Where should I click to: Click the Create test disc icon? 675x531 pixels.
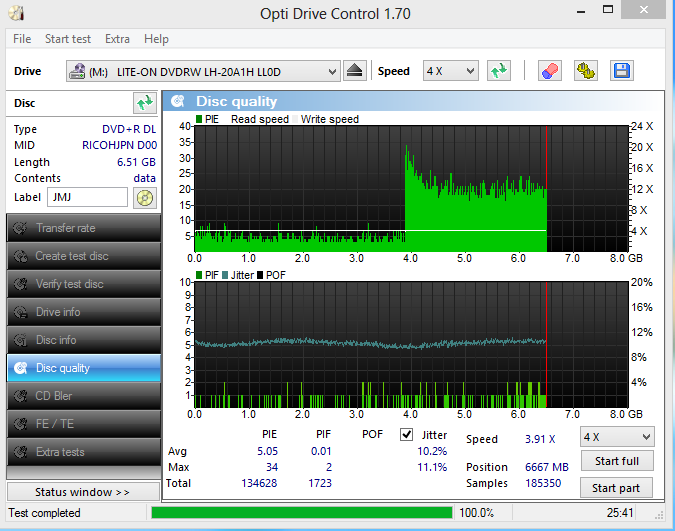[x=20, y=256]
